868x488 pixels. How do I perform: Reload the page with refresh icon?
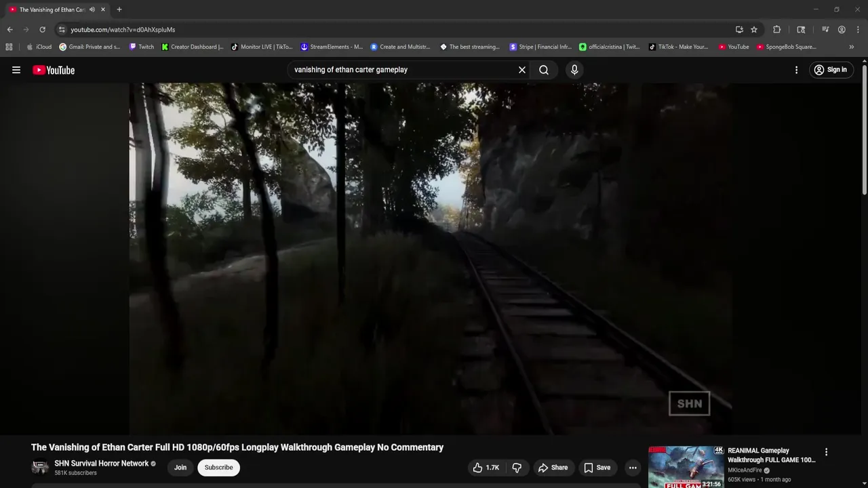click(42, 30)
